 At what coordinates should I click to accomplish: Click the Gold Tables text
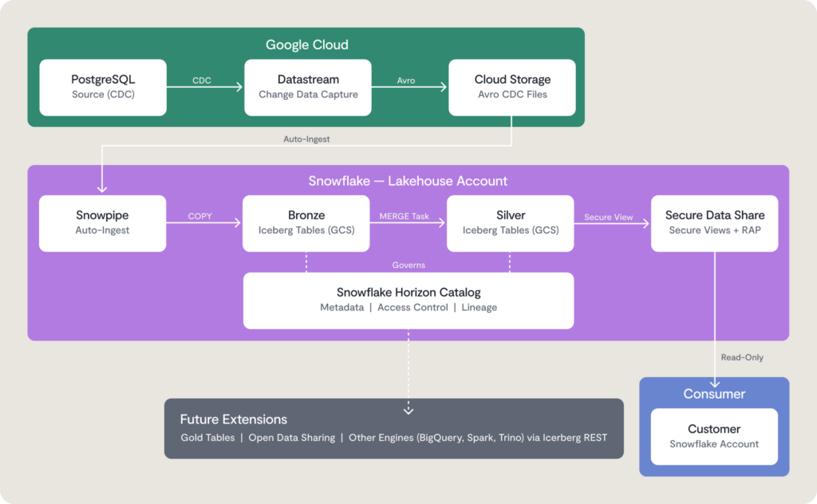pyautogui.click(x=207, y=437)
